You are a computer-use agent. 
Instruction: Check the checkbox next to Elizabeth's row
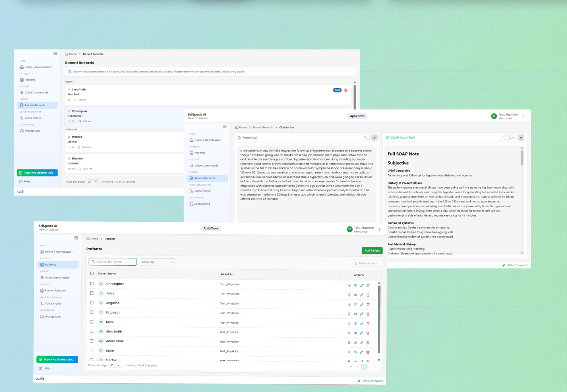point(91,312)
